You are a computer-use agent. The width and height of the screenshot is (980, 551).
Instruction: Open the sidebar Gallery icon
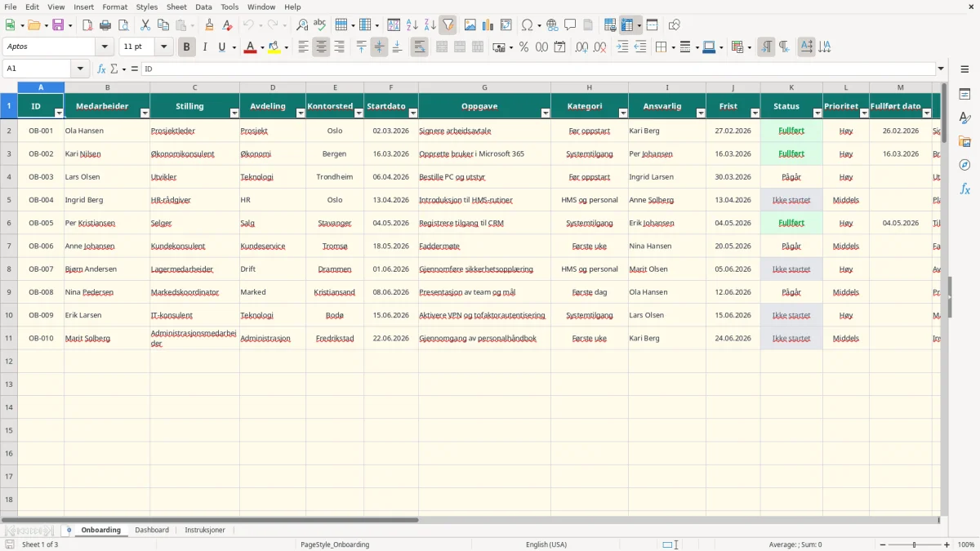coord(964,142)
